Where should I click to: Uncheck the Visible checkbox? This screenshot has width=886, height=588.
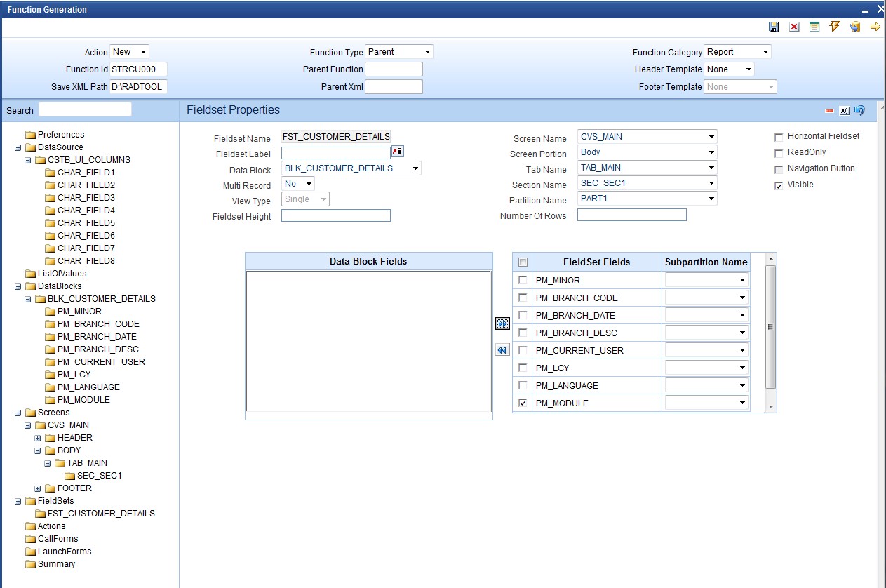(x=779, y=185)
